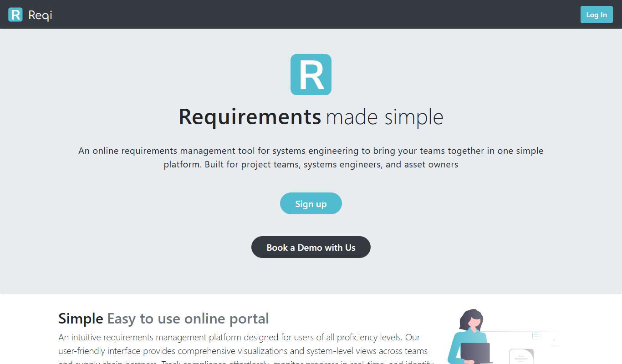Click the tagline beginning 'An online requirements management tool'
The height and width of the screenshot is (364, 622).
(311, 157)
